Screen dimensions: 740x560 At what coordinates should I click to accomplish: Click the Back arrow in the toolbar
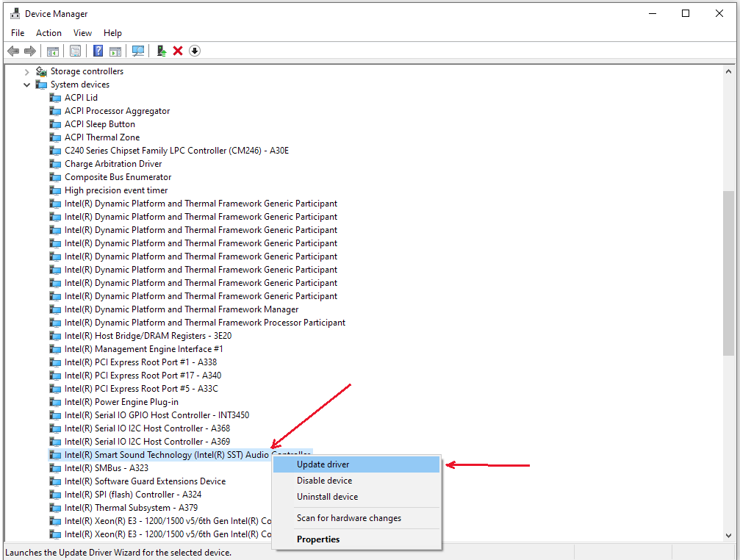pyautogui.click(x=13, y=51)
